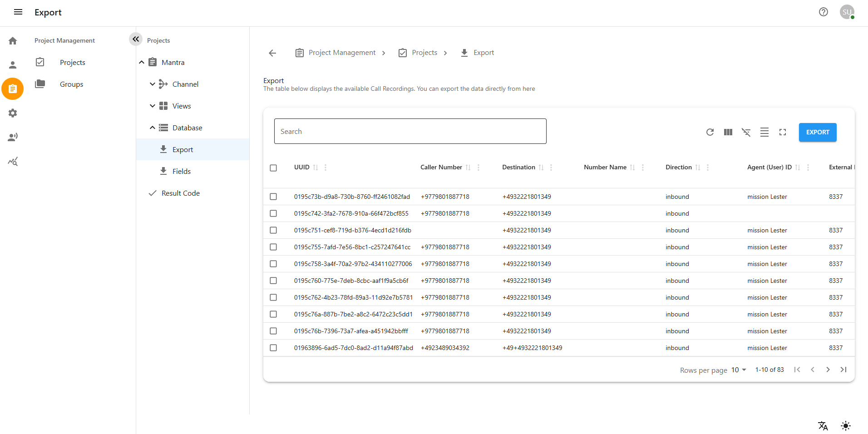
Task: Clear all table filters
Action: (746, 132)
